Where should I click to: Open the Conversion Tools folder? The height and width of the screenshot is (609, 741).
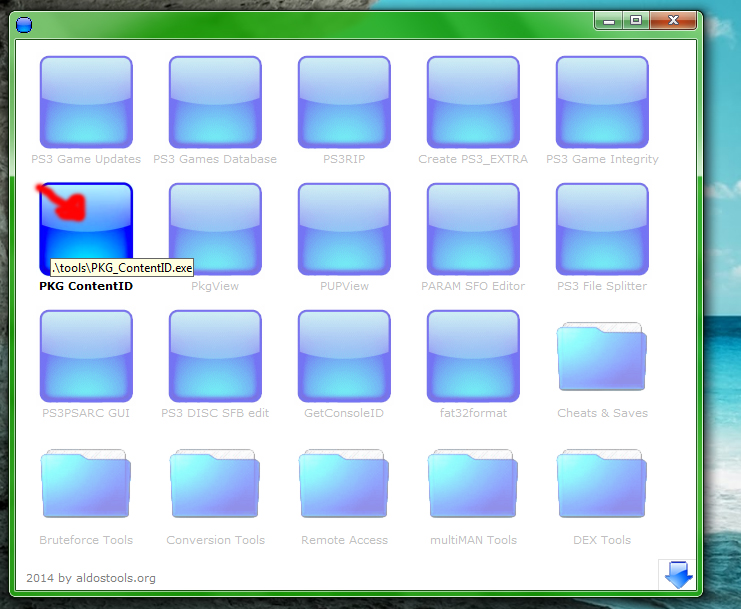[215, 489]
